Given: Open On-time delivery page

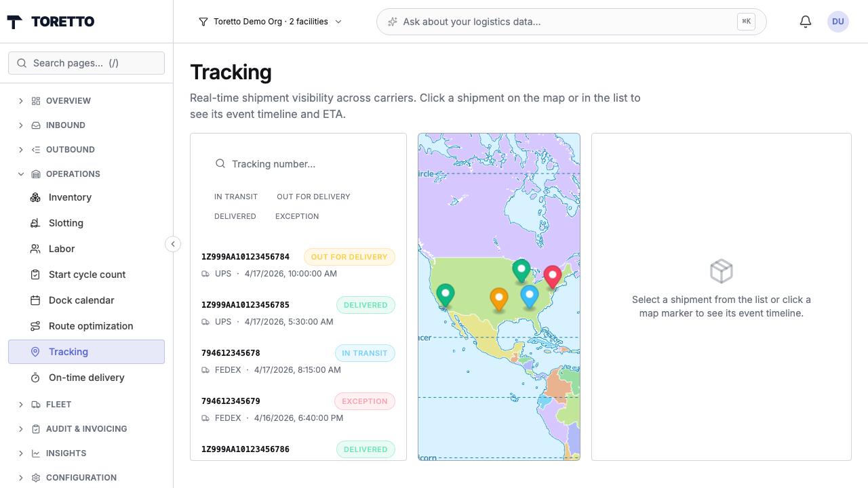Looking at the screenshot, I should [x=86, y=378].
